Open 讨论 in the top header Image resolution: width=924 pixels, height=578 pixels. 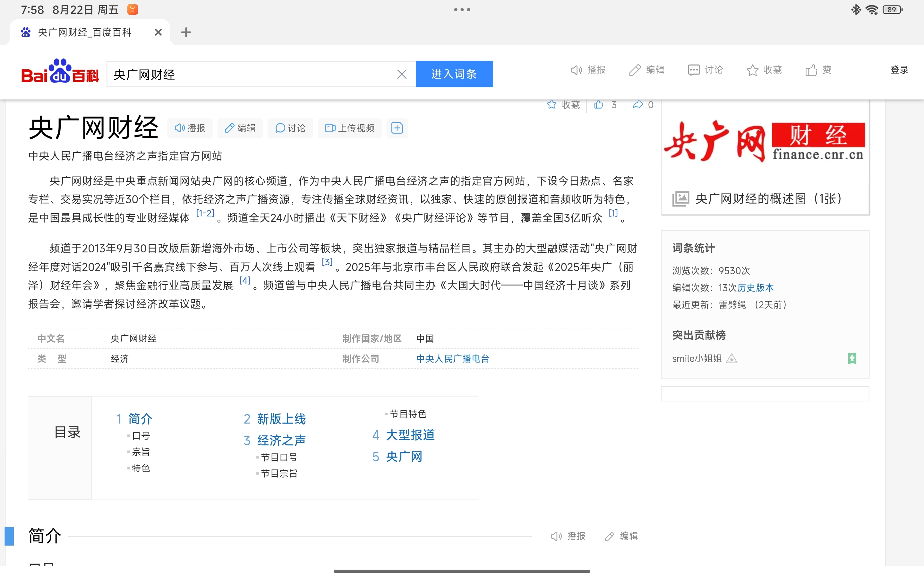[x=705, y=70]
